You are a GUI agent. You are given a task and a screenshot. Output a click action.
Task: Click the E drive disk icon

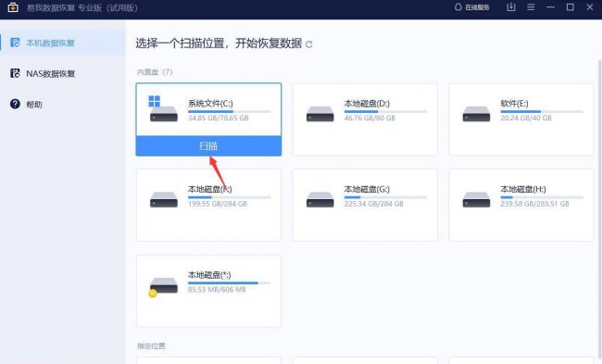(476, 114)
